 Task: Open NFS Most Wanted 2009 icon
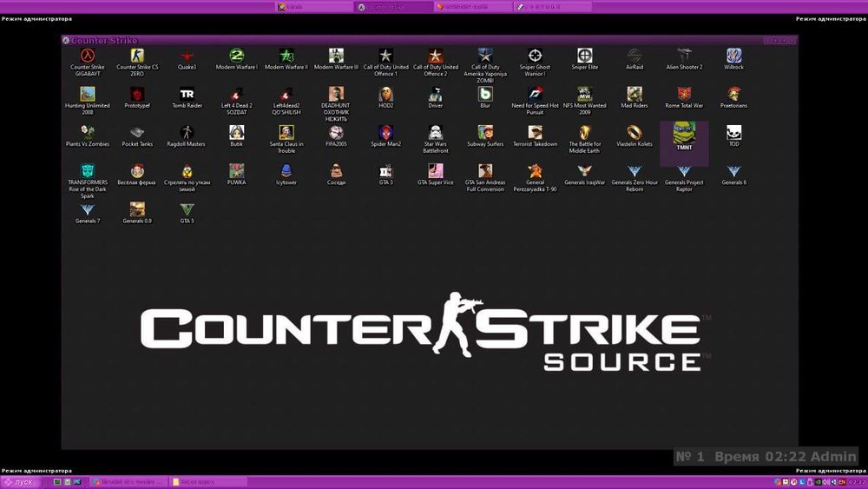584,94
